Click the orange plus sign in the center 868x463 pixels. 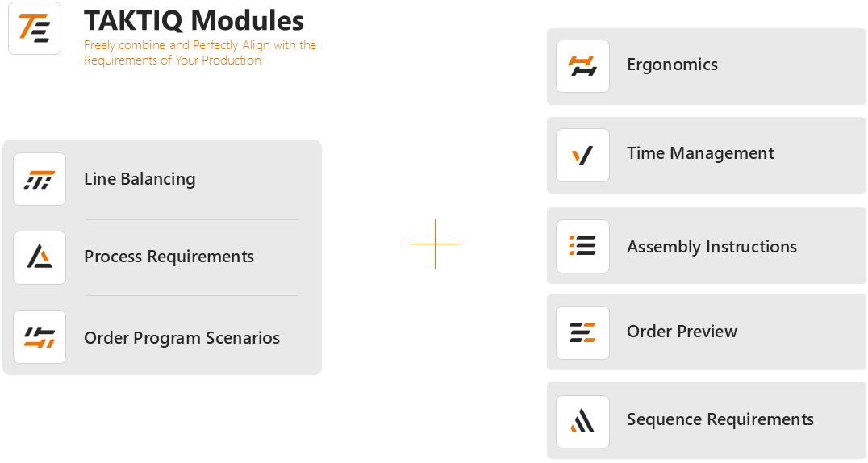click(435, 244)
